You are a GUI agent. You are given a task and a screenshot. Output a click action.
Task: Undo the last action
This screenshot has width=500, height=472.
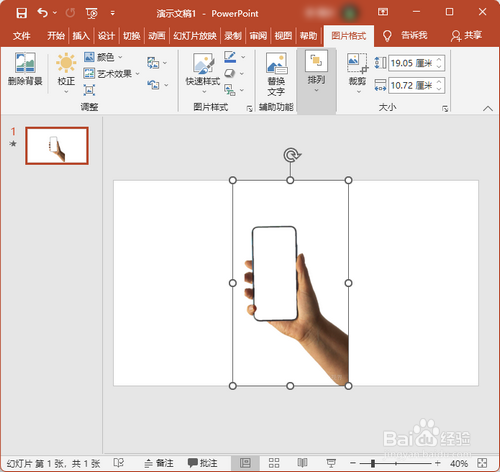[43, 13]
